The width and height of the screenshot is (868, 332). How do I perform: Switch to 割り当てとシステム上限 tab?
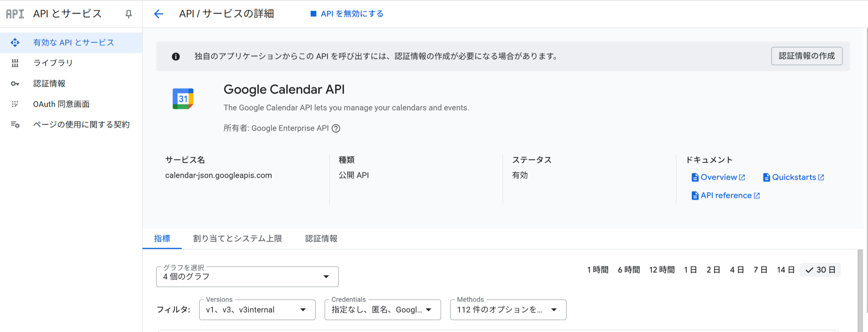237,239
